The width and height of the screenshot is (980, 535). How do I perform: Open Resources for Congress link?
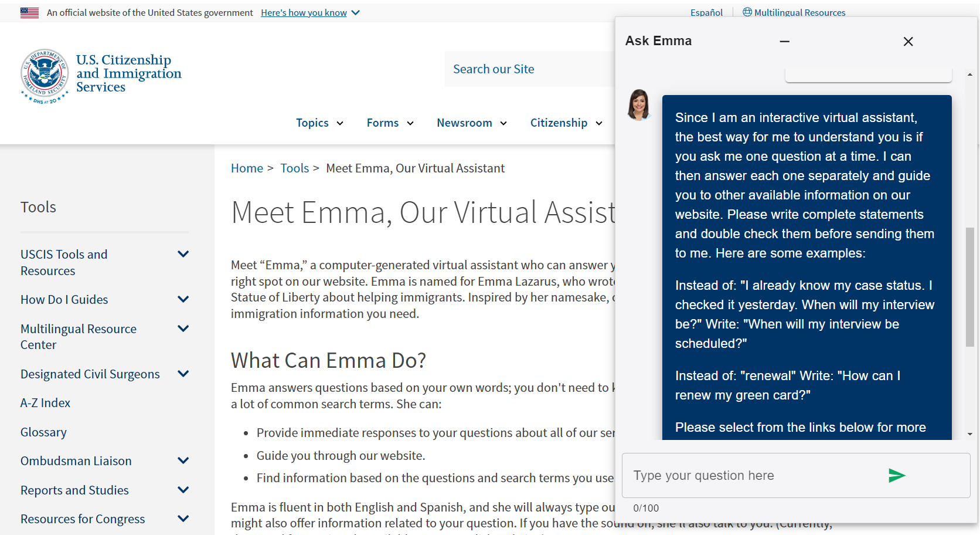click(83, 519)
